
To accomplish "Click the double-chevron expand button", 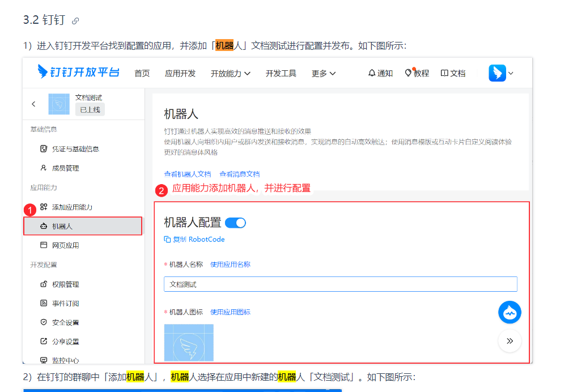I will [x=510, y=341].
